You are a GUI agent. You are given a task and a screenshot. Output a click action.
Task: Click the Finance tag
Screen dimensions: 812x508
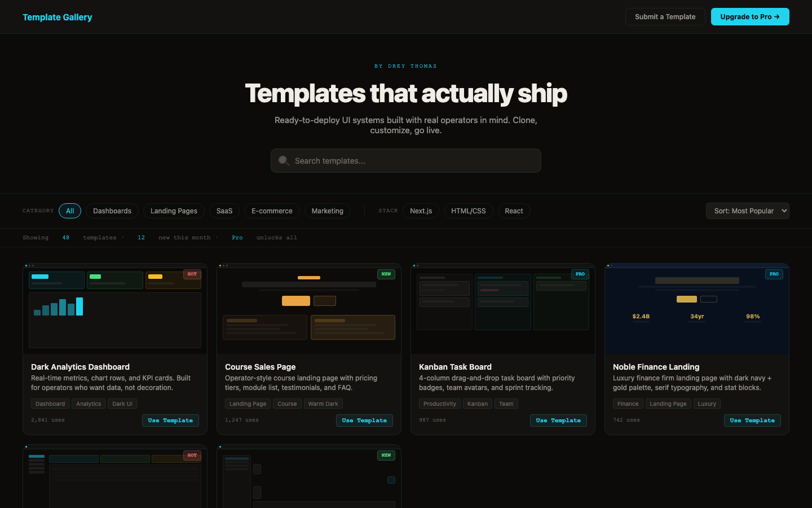[x=628, y=404]
